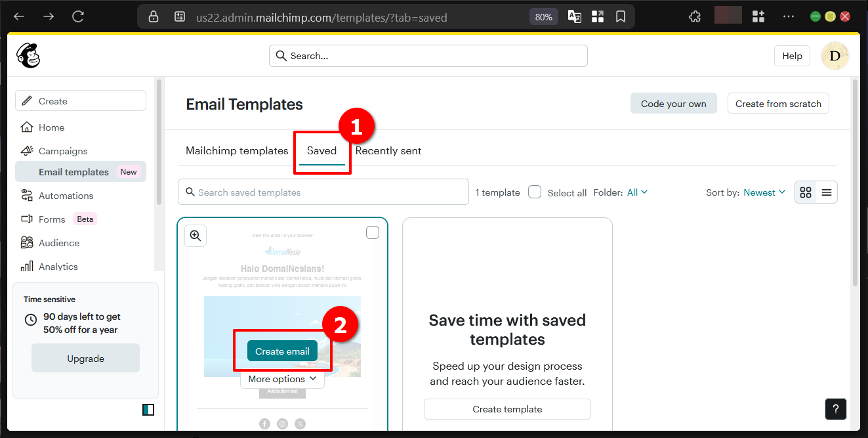Switch to the Recently sent tab
The image size is (868, 438).
click(x=388, y=150)
